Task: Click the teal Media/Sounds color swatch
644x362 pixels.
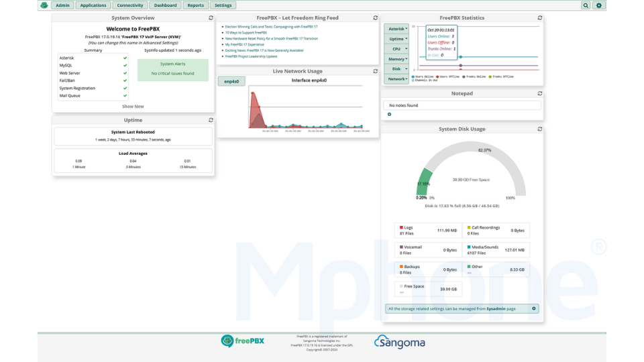Action: [469, 247]
